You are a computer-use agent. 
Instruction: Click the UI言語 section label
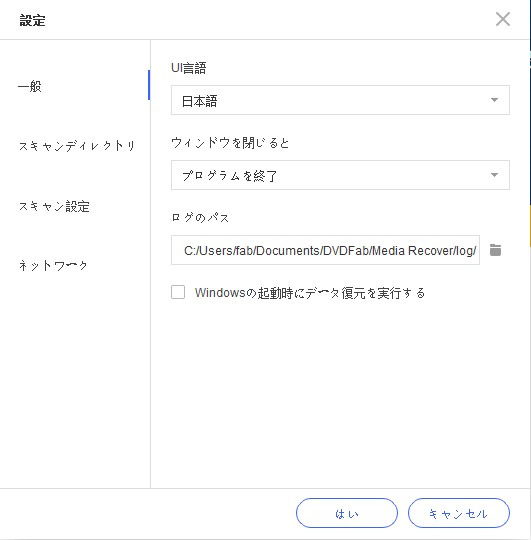[189, 68]
